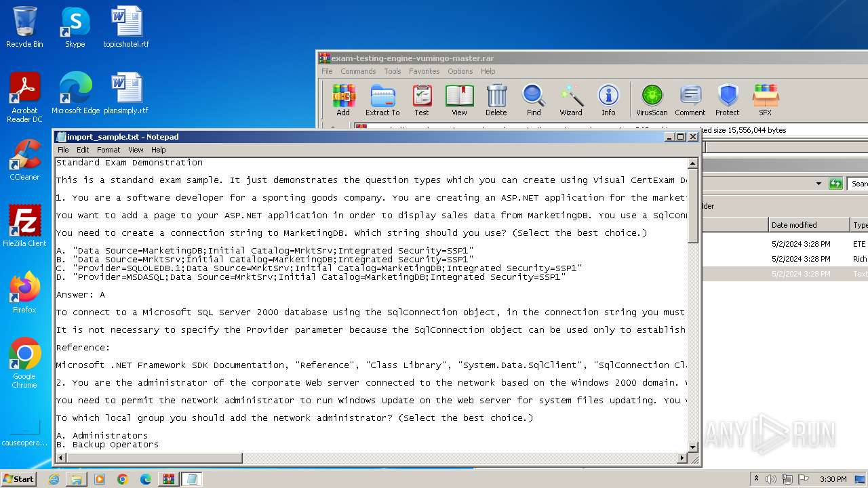Click the green refresh button in background window

pos(835,184)
